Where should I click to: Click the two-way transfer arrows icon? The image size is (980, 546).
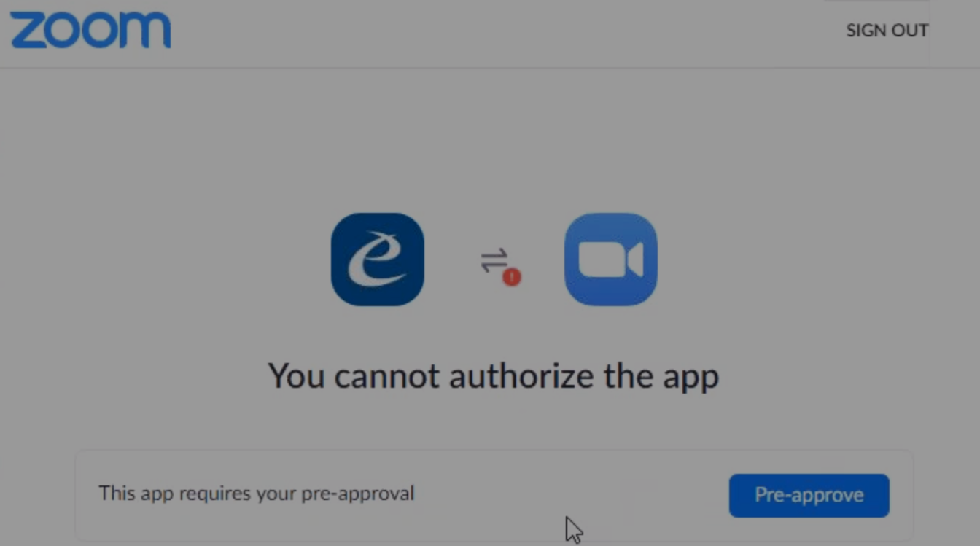(494, 260)
